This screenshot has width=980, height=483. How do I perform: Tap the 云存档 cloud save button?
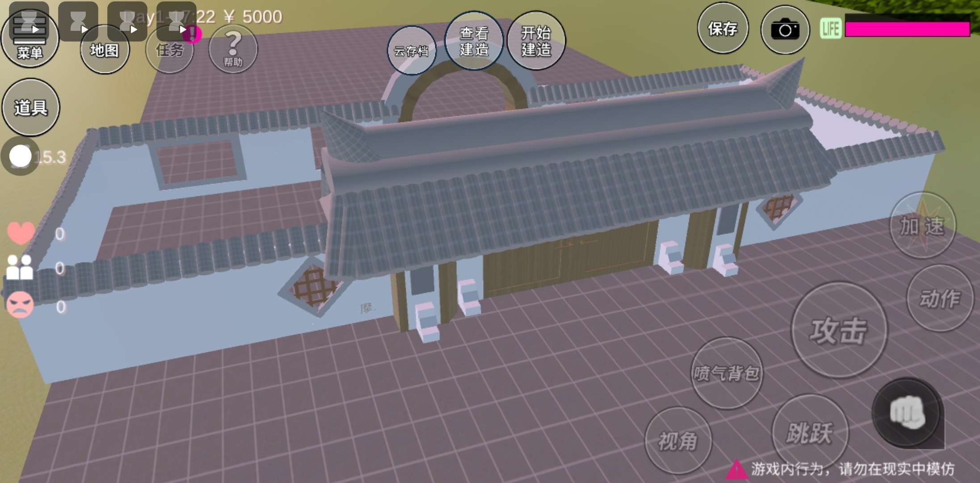[x=411, y=51]
